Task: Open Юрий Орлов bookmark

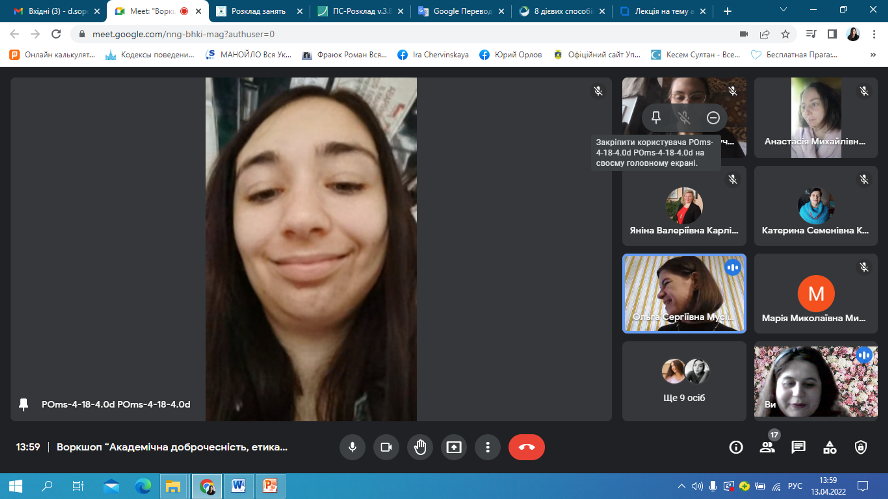Action: click(x=511, y=55)
